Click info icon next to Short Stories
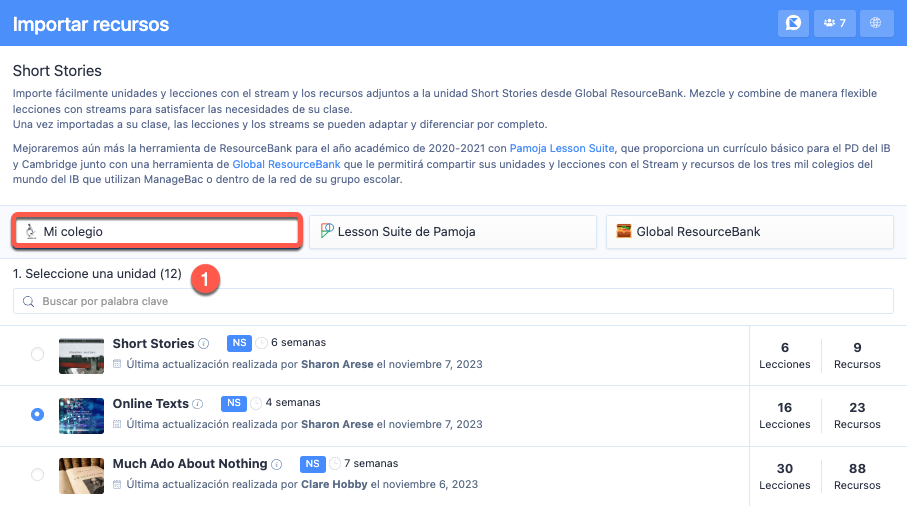 tap(204, 344)
